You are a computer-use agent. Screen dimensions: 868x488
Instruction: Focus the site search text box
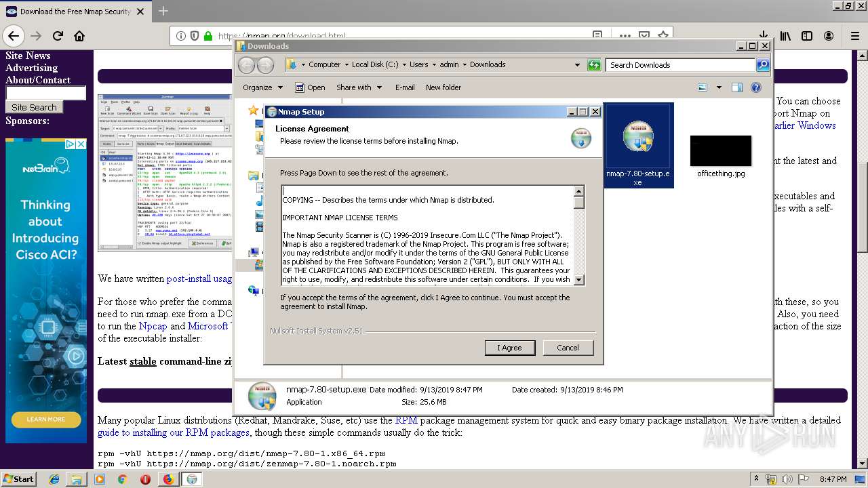tap(46, 93)
